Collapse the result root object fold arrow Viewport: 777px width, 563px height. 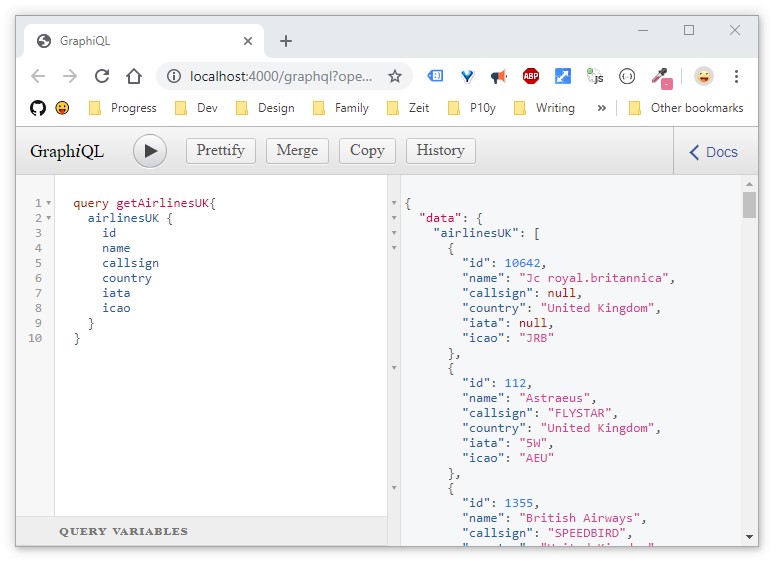(394, 203)
